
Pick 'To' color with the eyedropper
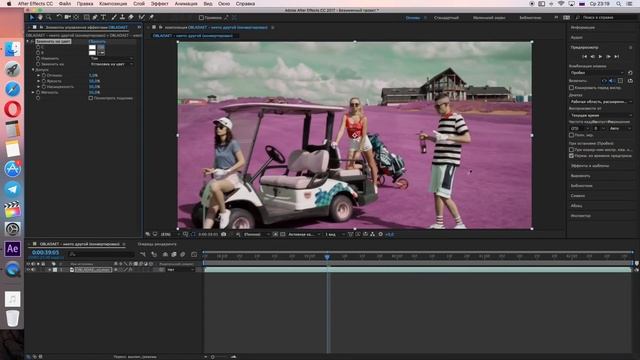point(101,53)
